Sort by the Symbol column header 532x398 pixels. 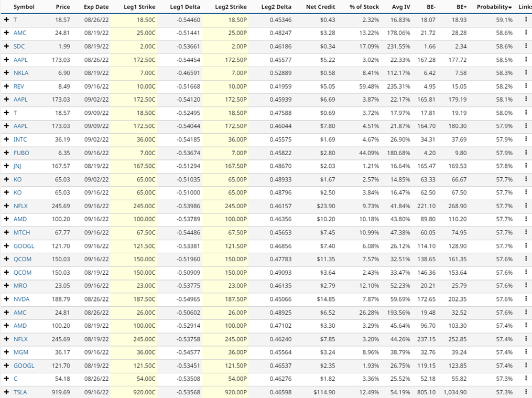click(x=24, y=7)
